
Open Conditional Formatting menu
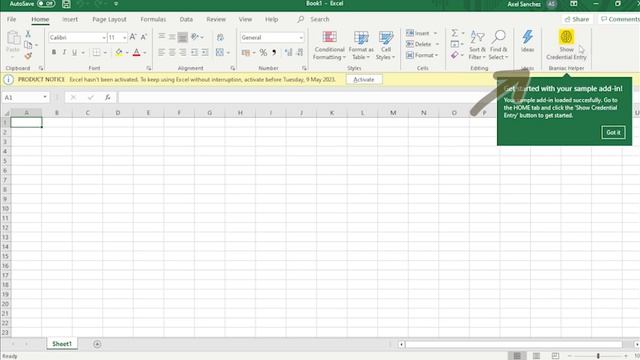[329, 45]
